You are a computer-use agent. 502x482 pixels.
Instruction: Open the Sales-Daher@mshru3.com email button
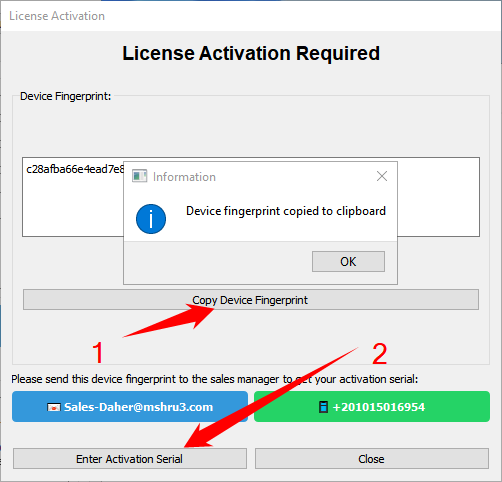click(130, 406)
